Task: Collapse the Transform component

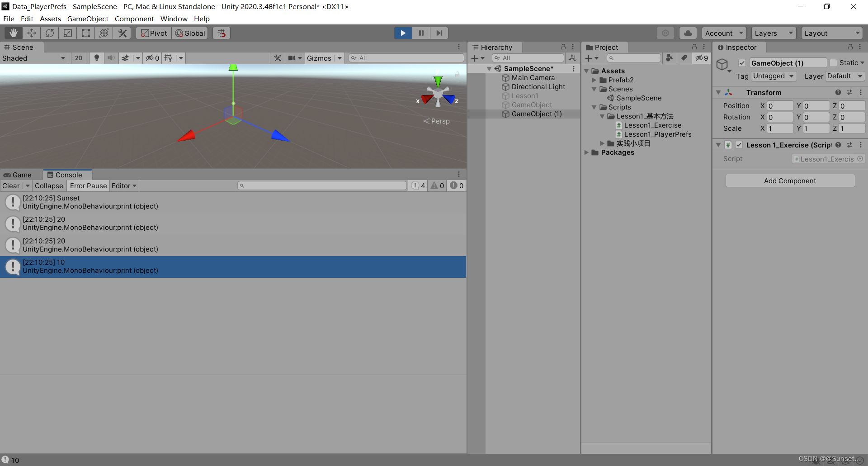Action: [x=718, y=92]
